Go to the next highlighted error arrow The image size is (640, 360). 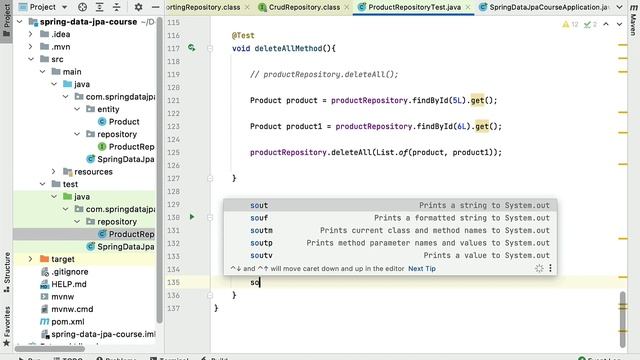pos(619,24)
